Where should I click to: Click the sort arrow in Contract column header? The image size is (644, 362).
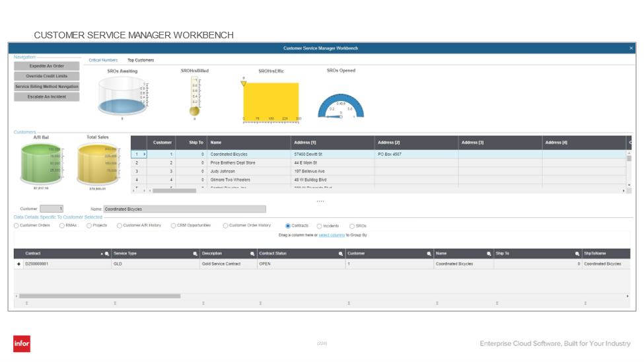[102, 254]
